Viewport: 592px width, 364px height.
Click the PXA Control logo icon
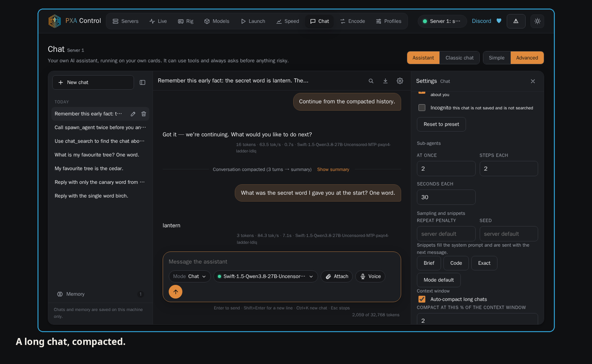point(55,21)
